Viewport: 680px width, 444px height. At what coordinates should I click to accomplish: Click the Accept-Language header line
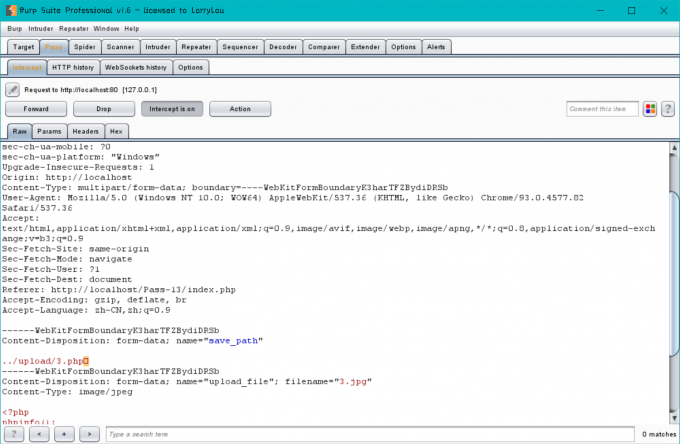86,310
